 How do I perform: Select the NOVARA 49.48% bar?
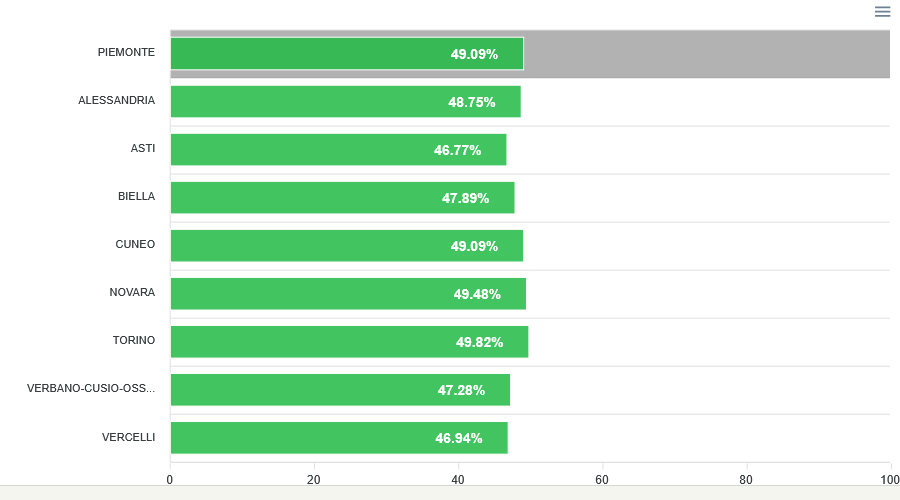(348, 294)
